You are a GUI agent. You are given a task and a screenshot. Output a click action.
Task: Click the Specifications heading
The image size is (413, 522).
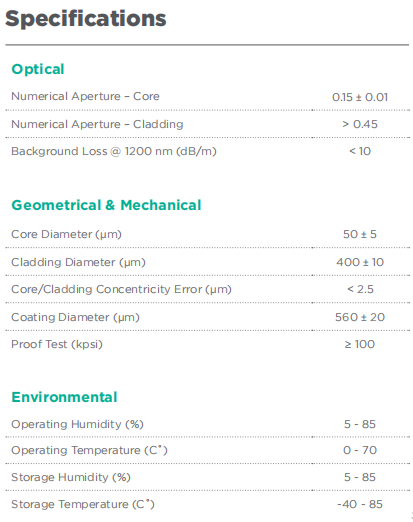coord(86,19)
